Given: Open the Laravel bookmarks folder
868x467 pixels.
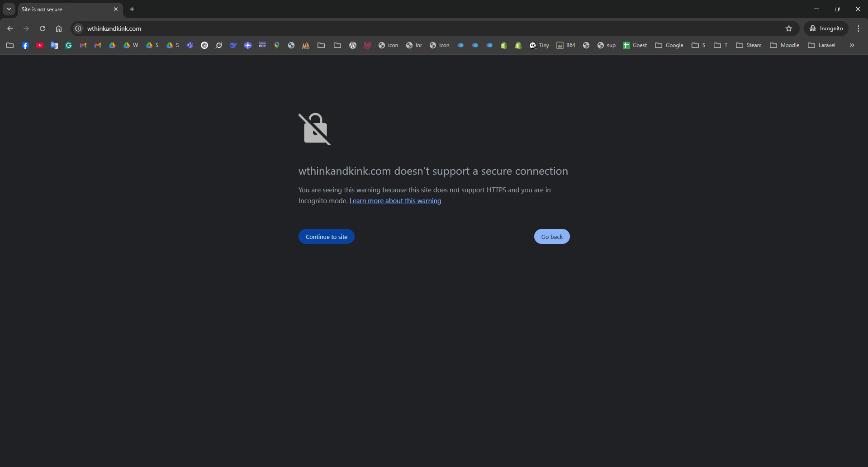Looking at the screenshot, I should pyautogui.click(x=822, y=45).
